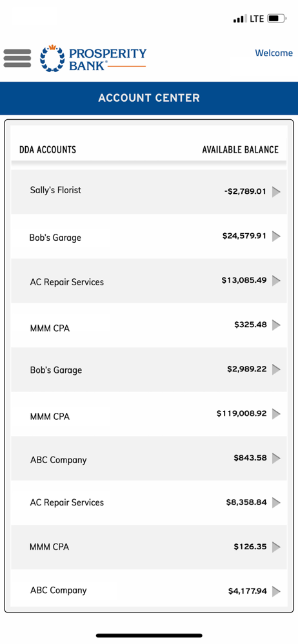Open arrow beside -$2,789.01 balance
This screenshot has width=298, height=644.
[x=277, y=192]
